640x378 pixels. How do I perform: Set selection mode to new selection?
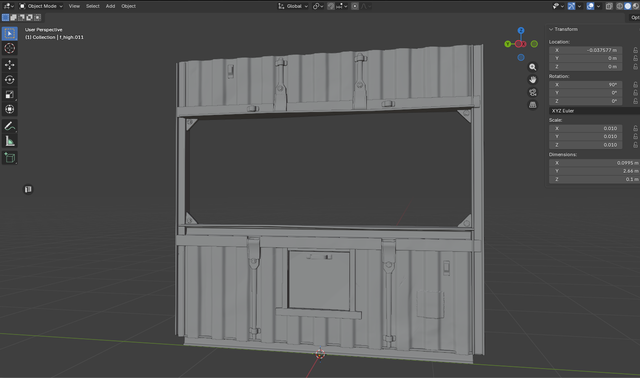pos(5,18)
